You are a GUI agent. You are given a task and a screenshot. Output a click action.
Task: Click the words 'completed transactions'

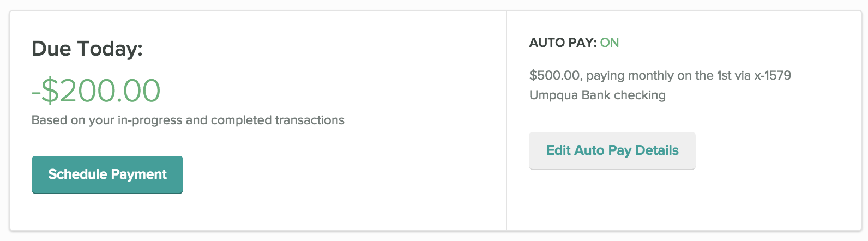(278, 120)
